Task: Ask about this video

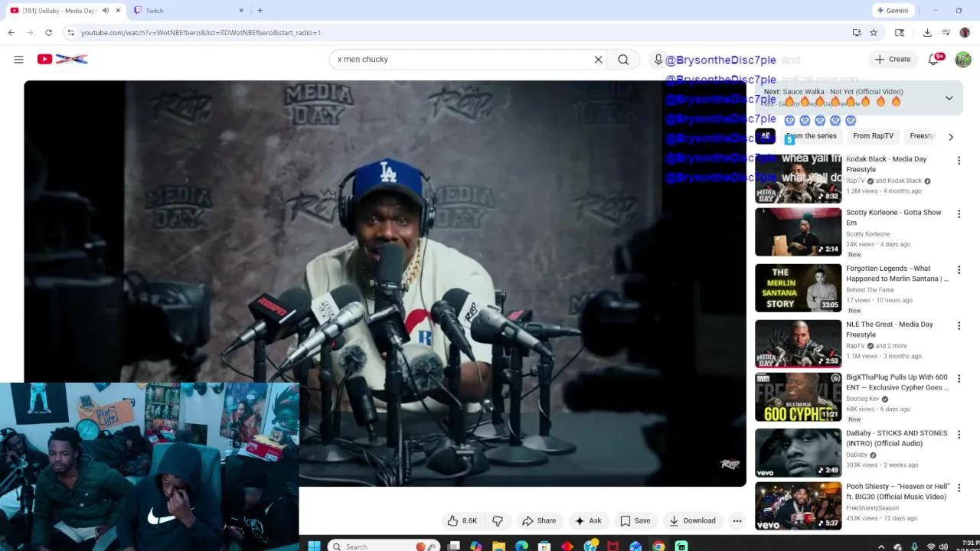Action: pos(588,520)
